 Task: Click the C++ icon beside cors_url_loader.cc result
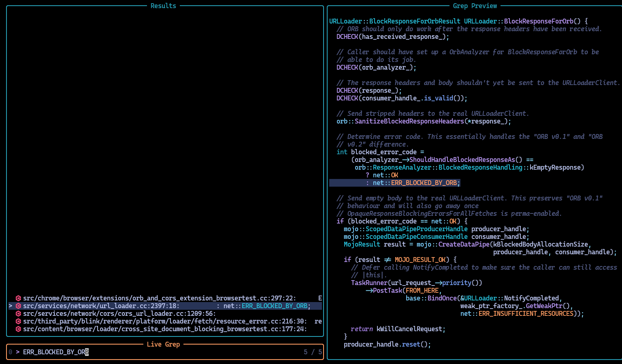coord(18,313)
